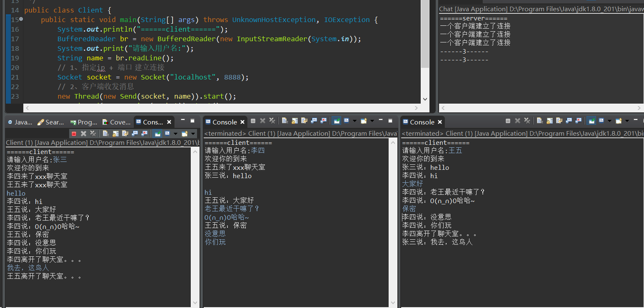Click the disabled Terminate icon in 王五 console
Viewport: 644px width, 308px height.
coord(508,121)
